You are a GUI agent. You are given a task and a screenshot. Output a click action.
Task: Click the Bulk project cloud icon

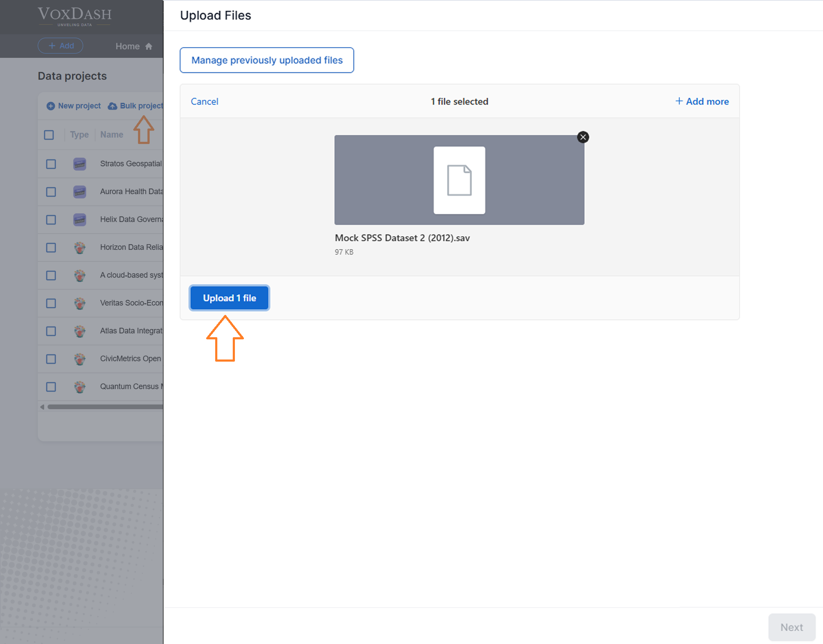point(112,106)
